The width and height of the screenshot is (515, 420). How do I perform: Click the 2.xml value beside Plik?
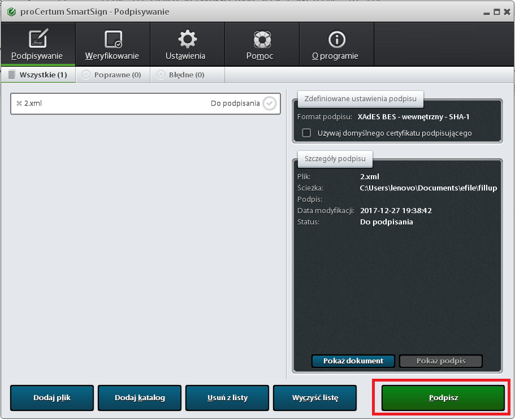pos(370,177)
